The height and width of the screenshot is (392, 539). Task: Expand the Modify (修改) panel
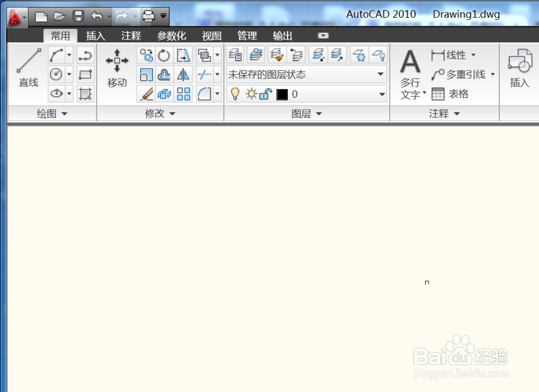(160, 113)
